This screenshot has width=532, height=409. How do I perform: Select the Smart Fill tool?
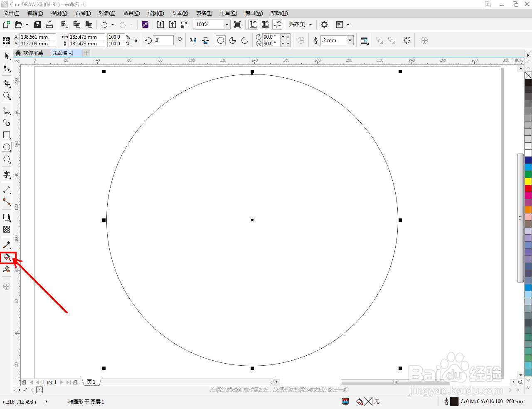click(7, 269)
